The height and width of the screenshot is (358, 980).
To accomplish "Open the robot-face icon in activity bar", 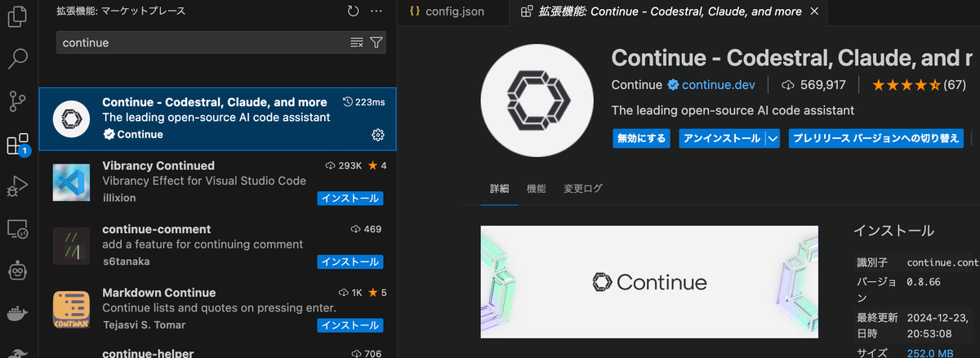I will pyautogui.click(x=18, y=271).
